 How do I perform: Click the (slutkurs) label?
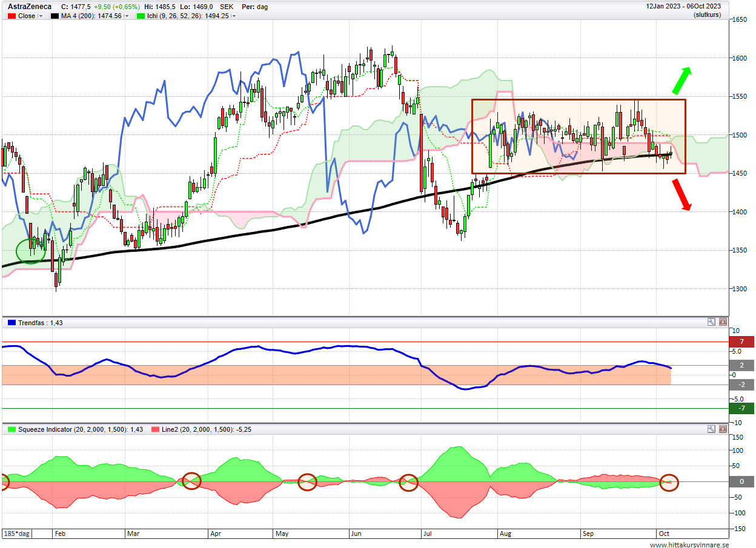click(707, 15)
